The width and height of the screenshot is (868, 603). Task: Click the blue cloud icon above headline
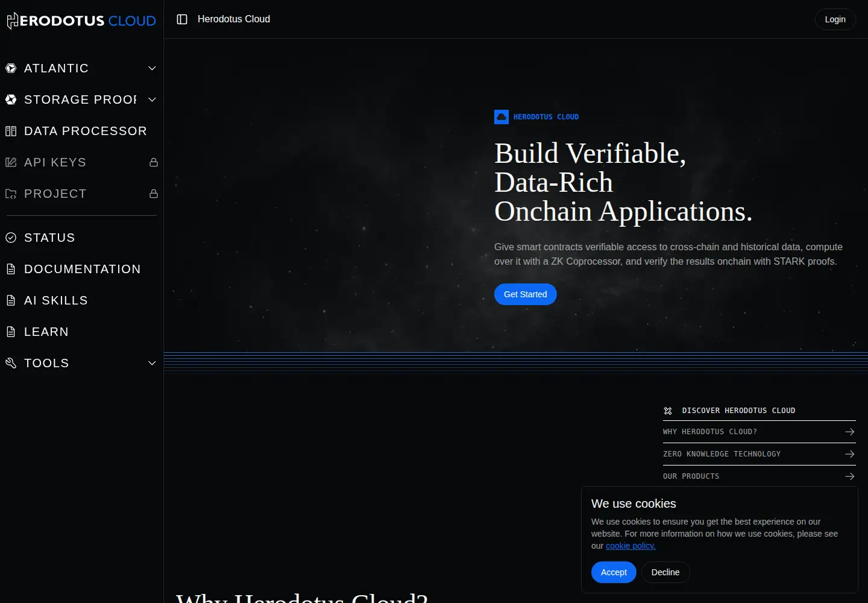pyautogui.click(x=502, y=117)
